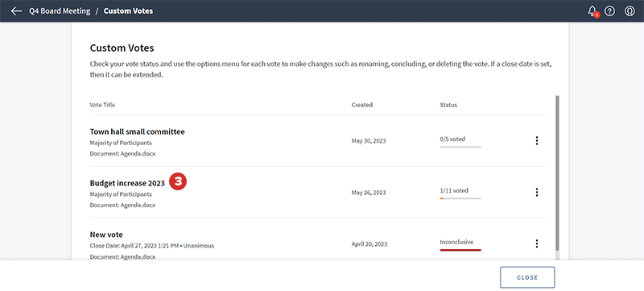Select the New vote title
644x291 pixels.
click(106, 235)
